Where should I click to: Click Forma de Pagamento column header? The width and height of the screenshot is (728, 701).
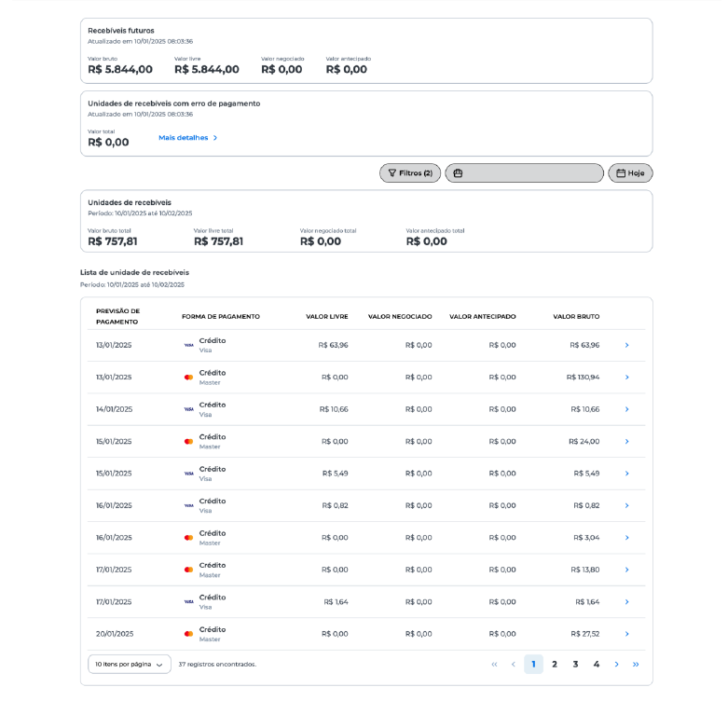coord(221,317)
